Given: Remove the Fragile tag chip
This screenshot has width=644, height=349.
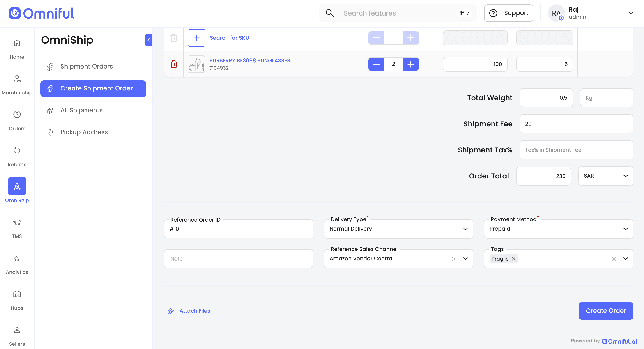Looking at the screenshot, I should point(514,259).
